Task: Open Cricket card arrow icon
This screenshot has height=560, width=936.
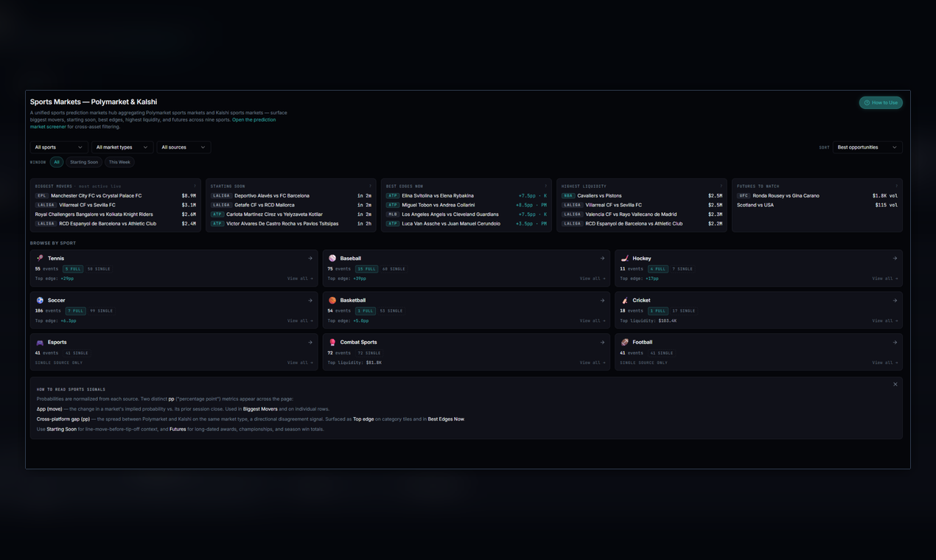Action: point(895,300)
